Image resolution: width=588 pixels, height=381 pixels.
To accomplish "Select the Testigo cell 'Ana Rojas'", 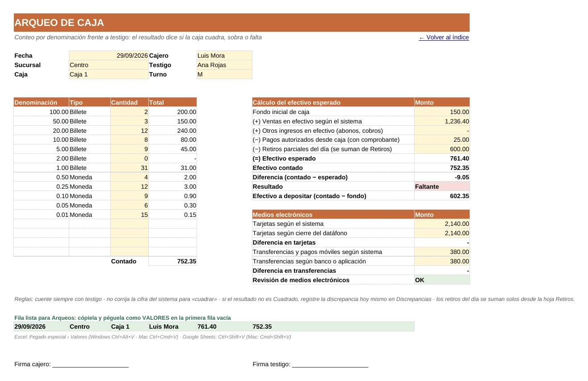I will click(224, 65).
